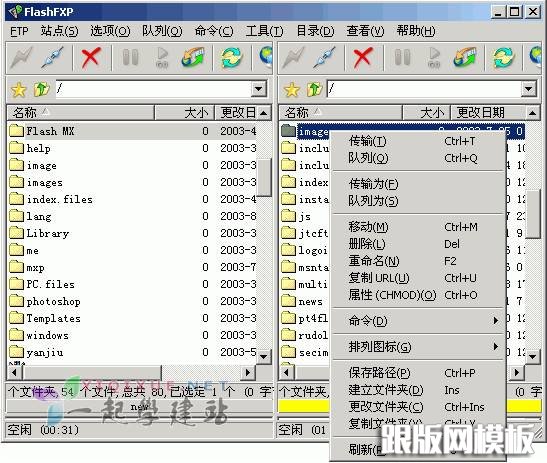Choose 队列(Q) in the context menu
547x463 pixels.
(418, 158)
